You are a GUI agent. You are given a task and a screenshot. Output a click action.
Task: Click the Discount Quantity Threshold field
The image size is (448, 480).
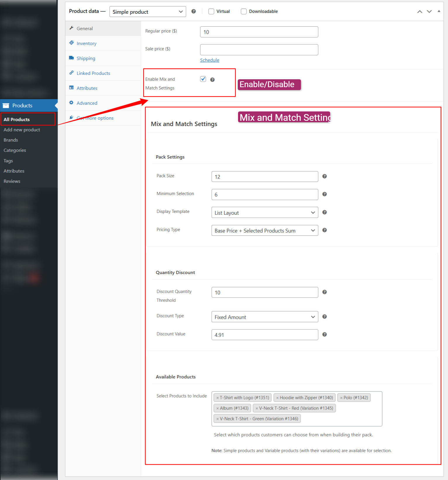(x=265, y=292)
